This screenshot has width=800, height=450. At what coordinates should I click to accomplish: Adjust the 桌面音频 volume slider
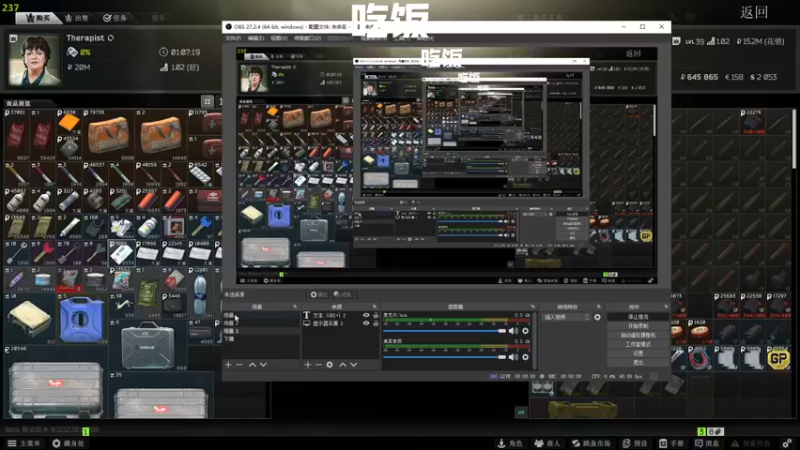tap(444, 357)
